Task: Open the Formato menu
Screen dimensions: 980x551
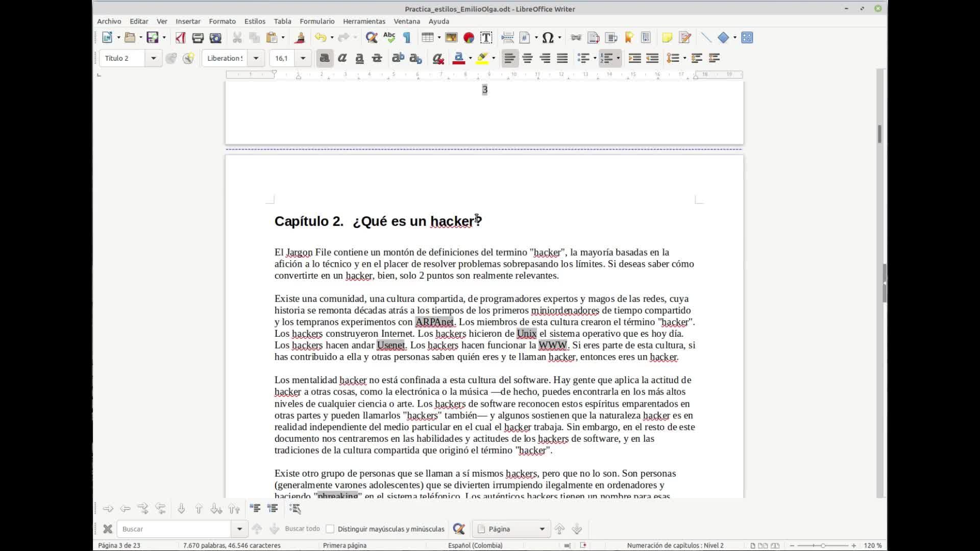Action: (222, 21)
